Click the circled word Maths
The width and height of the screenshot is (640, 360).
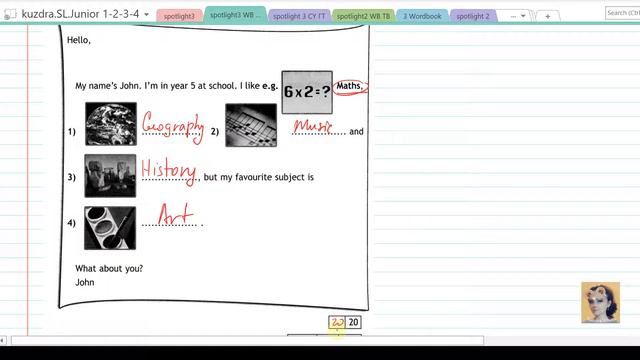[350, 87]
